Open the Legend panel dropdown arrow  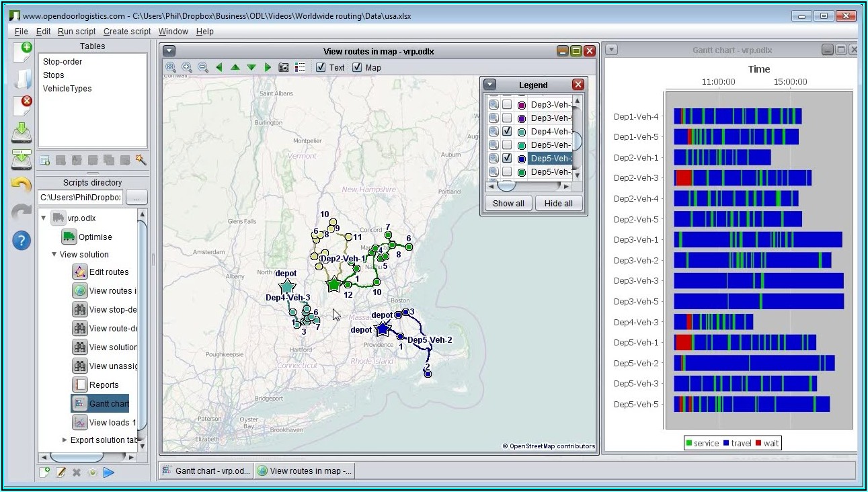coord(490,85)
